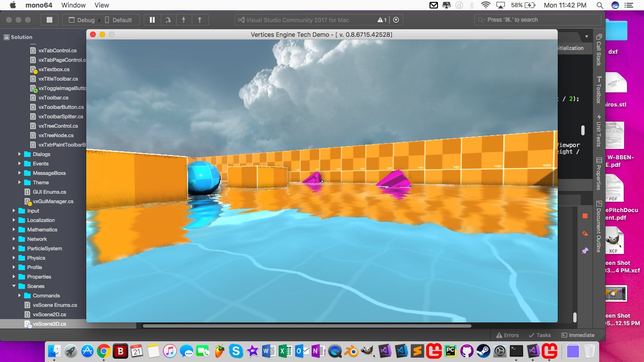Viewport: 644px width, 362px height.
Task: Collapse the Scenes folder
Action: 14,286
